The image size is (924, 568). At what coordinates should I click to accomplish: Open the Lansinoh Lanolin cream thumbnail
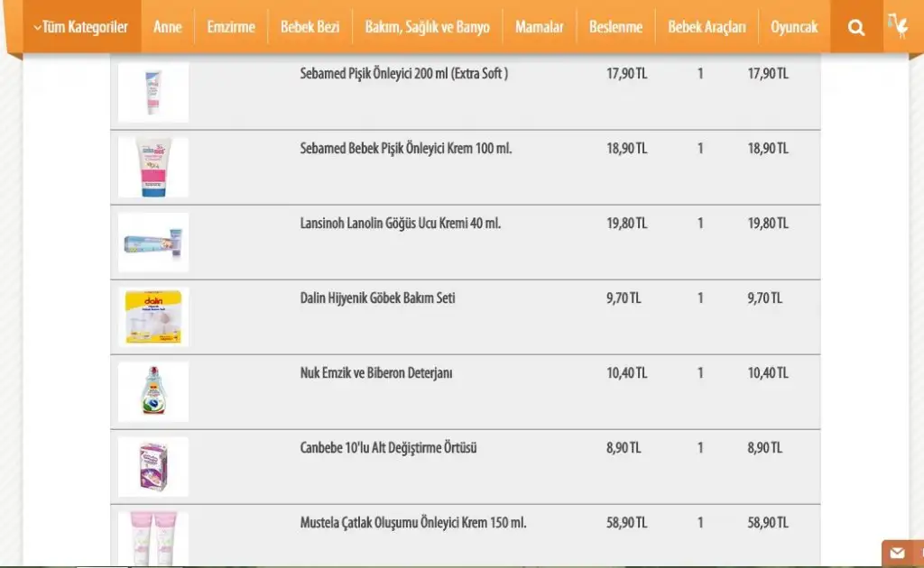click(153, 242)
